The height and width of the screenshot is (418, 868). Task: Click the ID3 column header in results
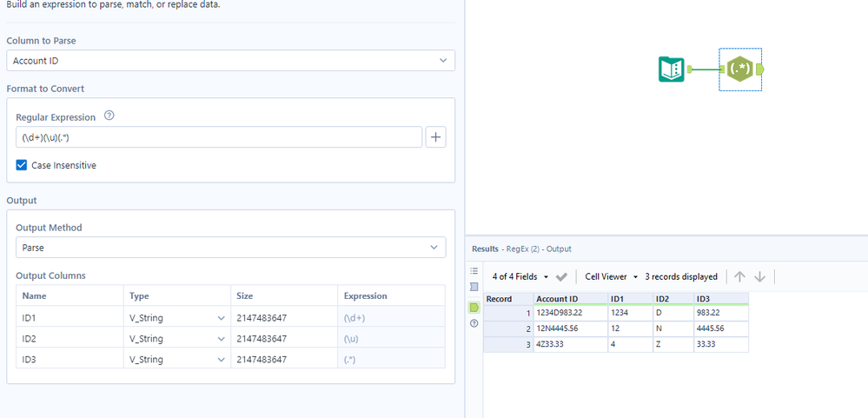[x=703, y=299]
